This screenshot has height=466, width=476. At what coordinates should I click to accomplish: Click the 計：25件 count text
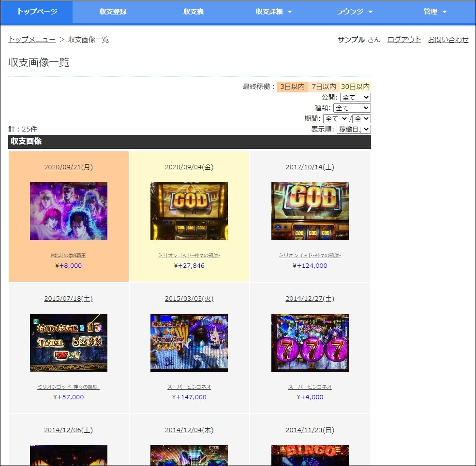(x=23, y=129)
